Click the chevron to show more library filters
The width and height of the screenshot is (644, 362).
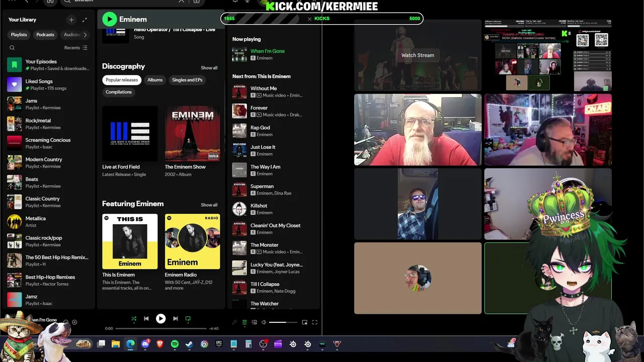tap(85, 35)
